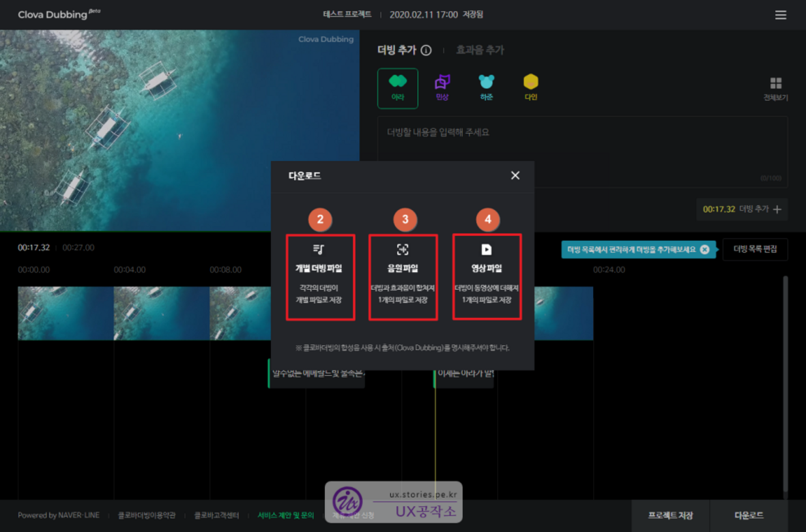Click the dubbing text input field

tap(581, 150)
